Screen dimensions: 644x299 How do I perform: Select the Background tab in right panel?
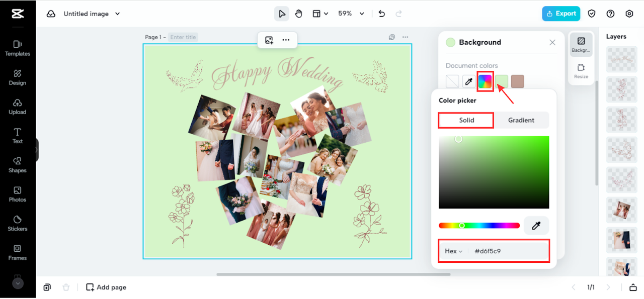click(x=581, y=44)
